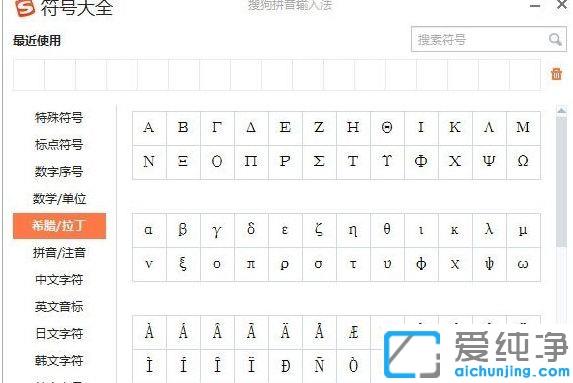Insert lowercase Greek ξ symbol
Screen dimensions: 573x383
coord(183,264)
